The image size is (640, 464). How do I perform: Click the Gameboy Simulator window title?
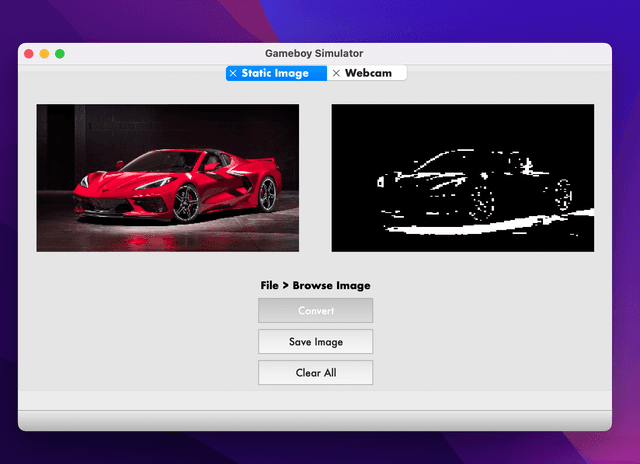coord(314,53)
